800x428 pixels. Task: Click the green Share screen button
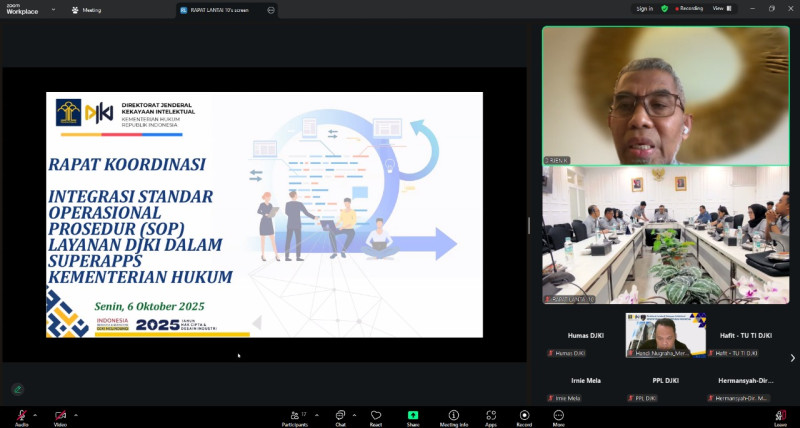pyautogui.click(x=412, y=415)
